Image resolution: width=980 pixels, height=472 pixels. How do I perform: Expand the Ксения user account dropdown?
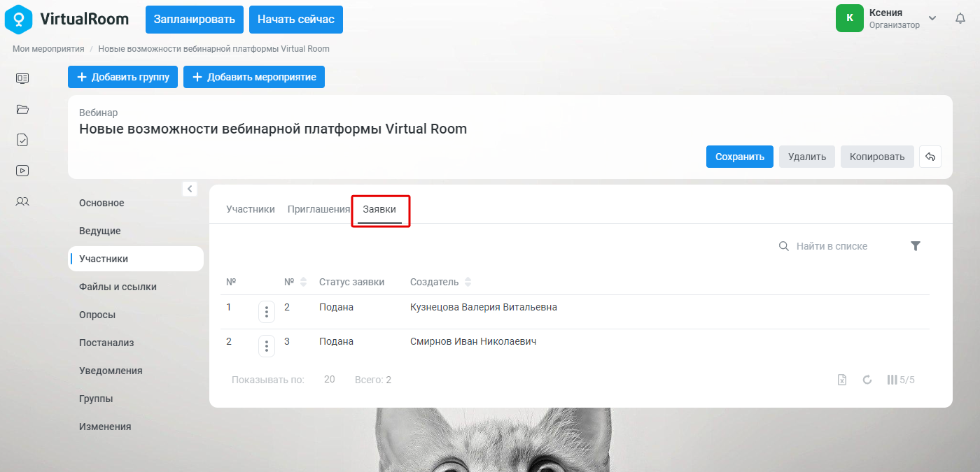point(932,18)
